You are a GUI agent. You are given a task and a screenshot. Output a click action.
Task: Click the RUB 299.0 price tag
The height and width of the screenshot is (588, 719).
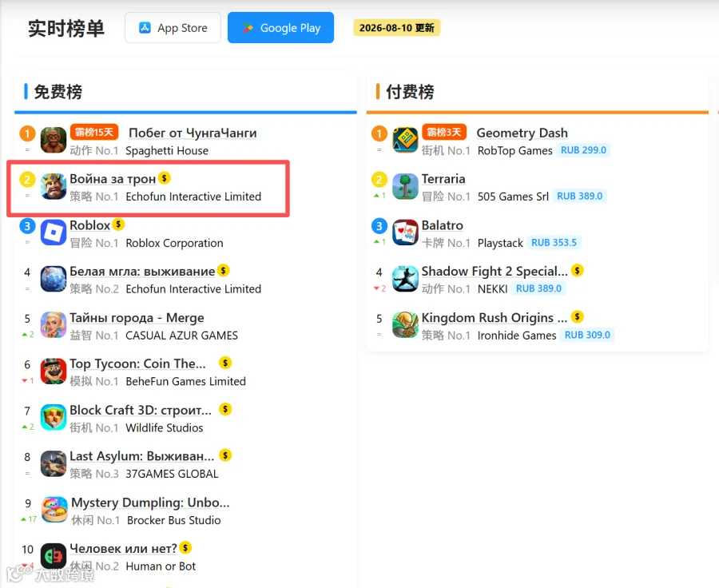[583, 150]
